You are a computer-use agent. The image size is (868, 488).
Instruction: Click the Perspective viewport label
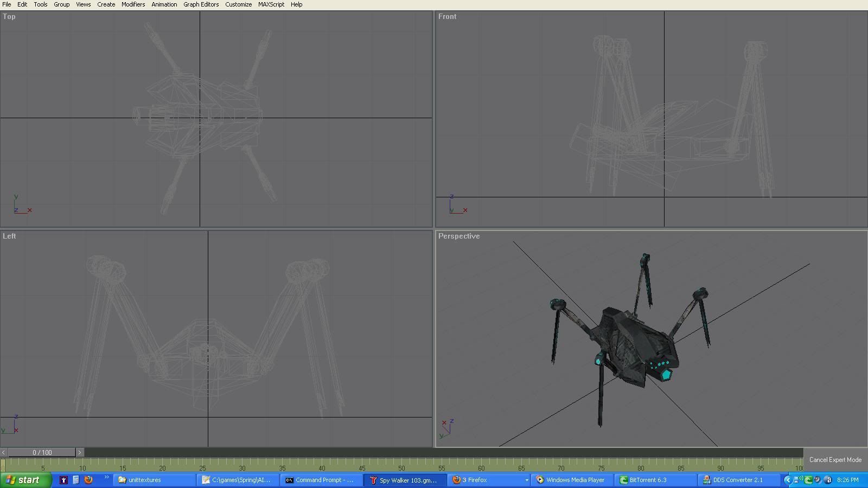click(459, 236)
